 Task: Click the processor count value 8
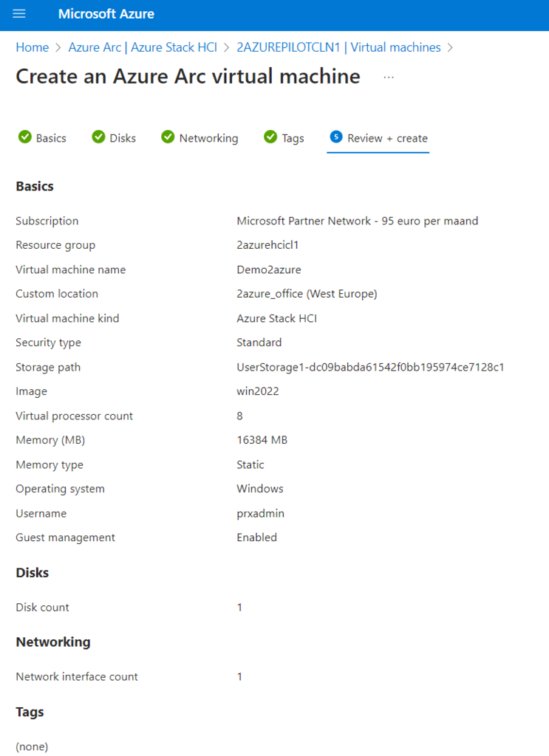pyautogui.click(x=239, y=416)
